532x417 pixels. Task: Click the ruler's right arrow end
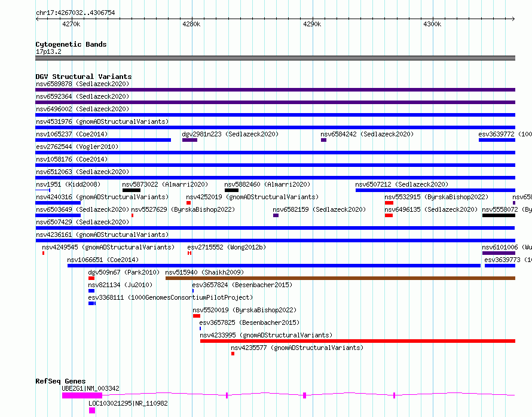click(x=513, y=19)
